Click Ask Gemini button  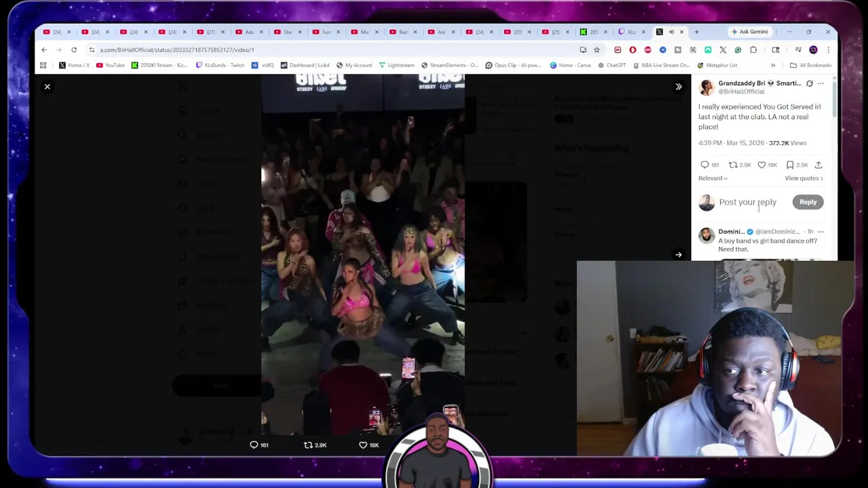[x=750, y=32]
